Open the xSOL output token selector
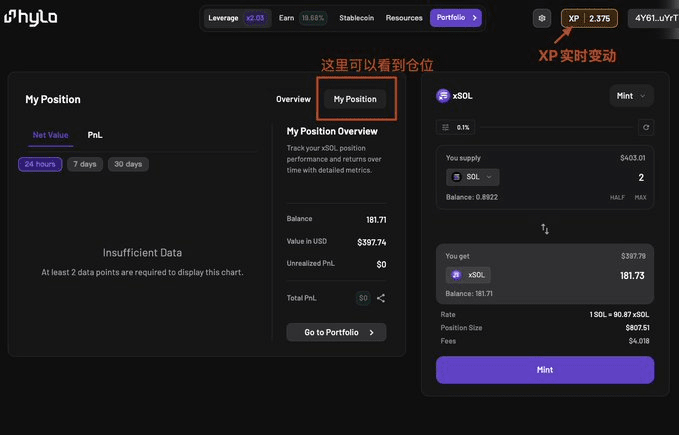 (x=468, y=275)
